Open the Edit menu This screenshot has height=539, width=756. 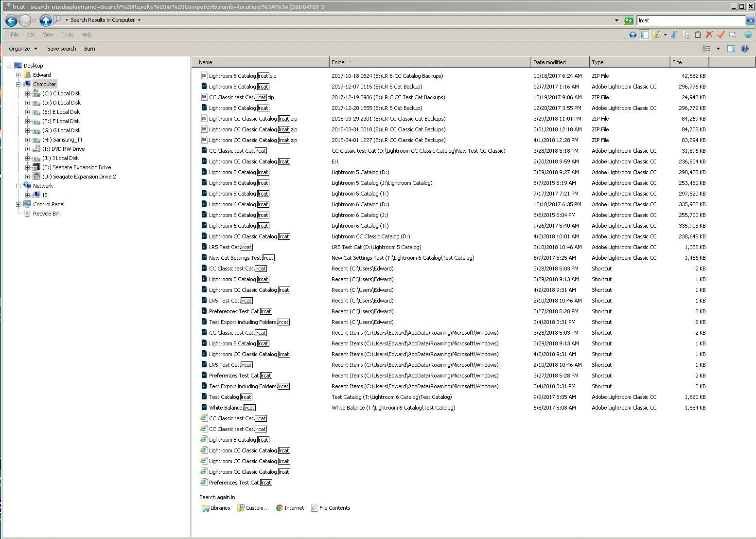pos(31,35)
